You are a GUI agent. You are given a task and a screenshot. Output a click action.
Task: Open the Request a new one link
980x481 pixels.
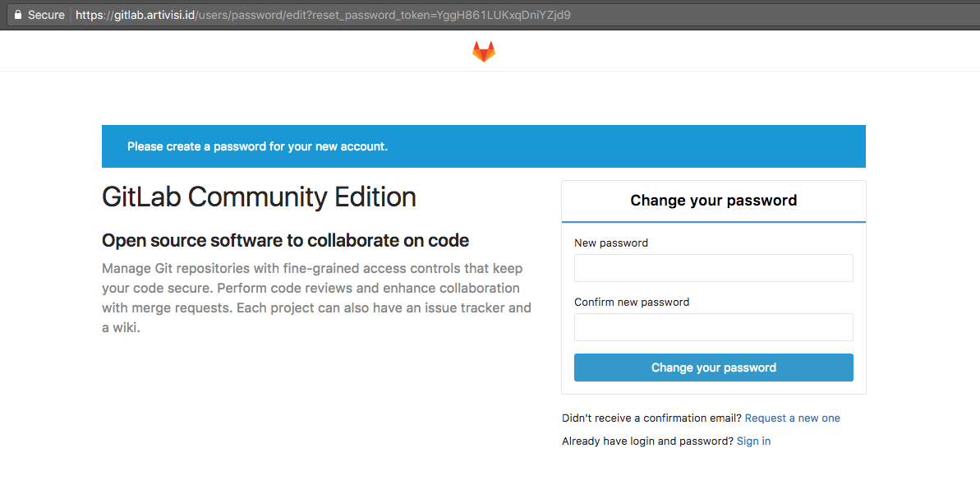[x=792, y=418]
